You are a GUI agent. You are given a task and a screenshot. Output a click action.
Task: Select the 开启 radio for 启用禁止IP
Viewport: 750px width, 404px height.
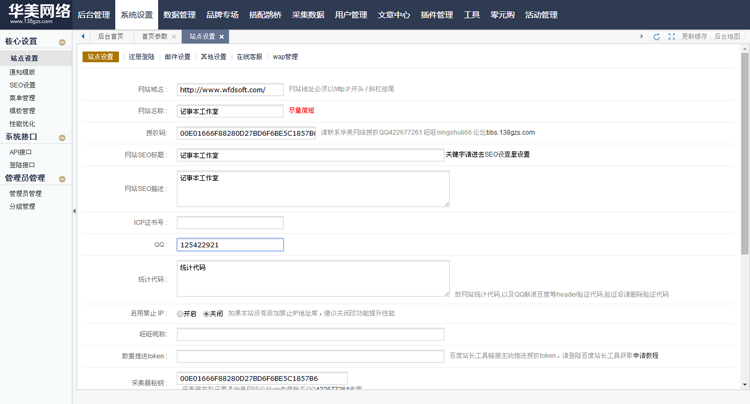[180, 314]
